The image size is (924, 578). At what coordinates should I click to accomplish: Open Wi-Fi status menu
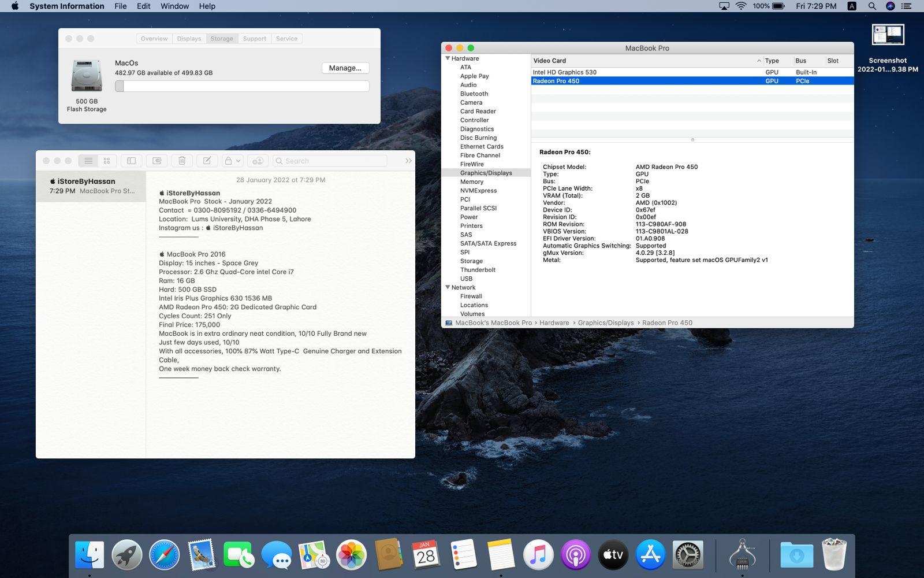741,6
